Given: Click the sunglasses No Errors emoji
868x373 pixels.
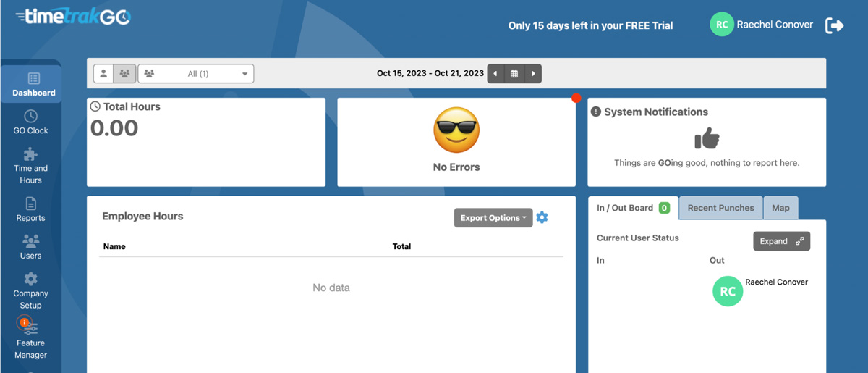Looking at the screenshot, I should coord(456,130).
